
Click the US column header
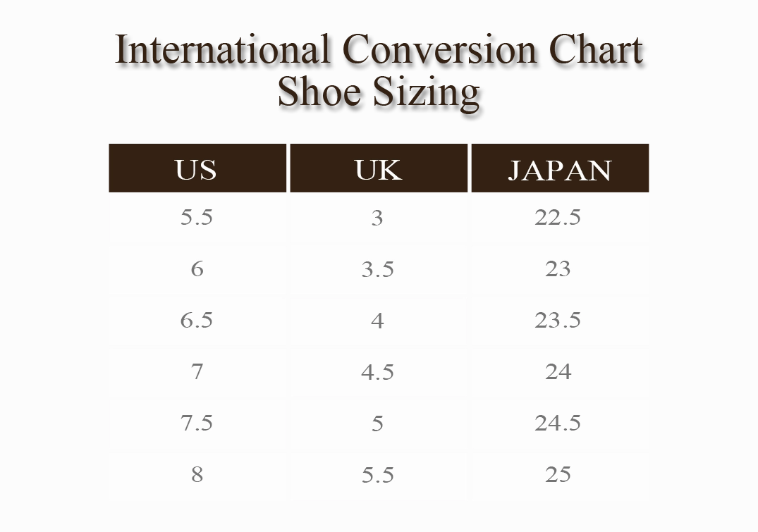tap(197, 169)
